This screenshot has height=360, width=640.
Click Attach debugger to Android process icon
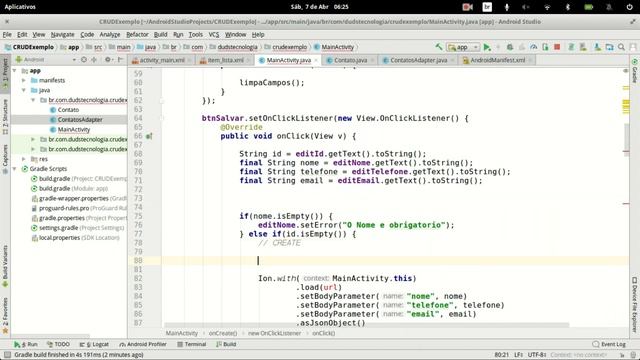click(x=545, y=47)
